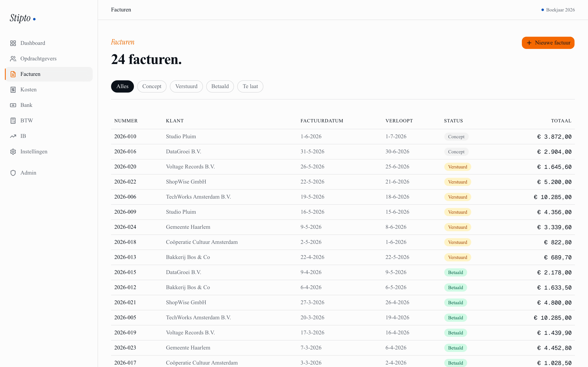Click the Bank banknote icon
Image resolution: width=588 pixels, height=367 pixels.
click(x=13, y=105)
